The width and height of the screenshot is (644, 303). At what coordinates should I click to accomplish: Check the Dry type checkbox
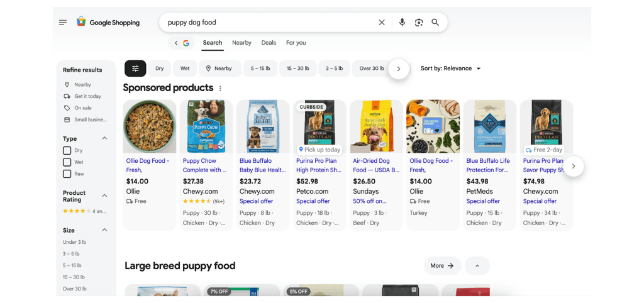67,150
